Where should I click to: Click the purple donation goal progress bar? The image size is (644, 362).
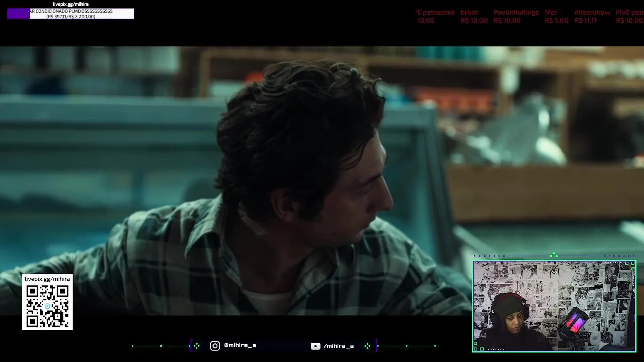(x=19, y=14)
